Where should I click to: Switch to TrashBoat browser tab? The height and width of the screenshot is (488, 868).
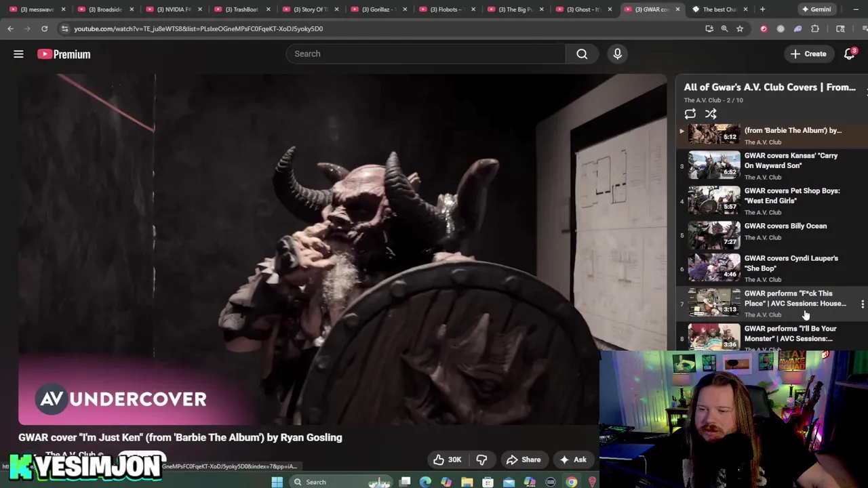click(x=242, y=9)
